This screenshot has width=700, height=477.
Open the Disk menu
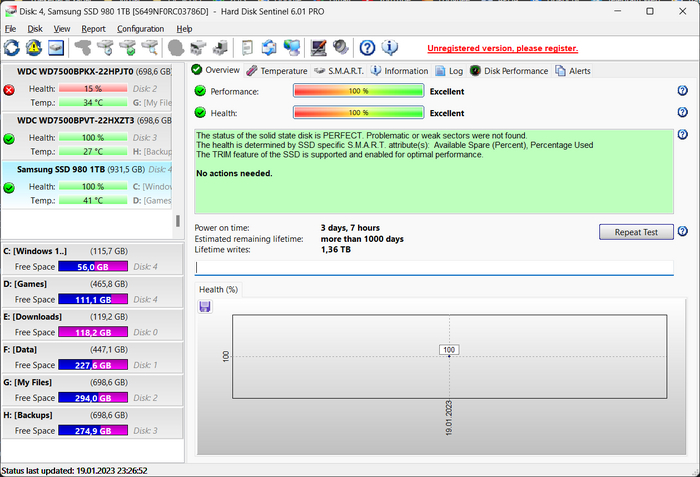click(35, 29)
